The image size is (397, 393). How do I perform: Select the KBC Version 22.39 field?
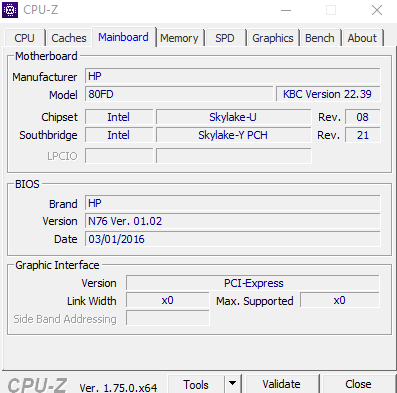pyautogui.click(x=328, y=94)
